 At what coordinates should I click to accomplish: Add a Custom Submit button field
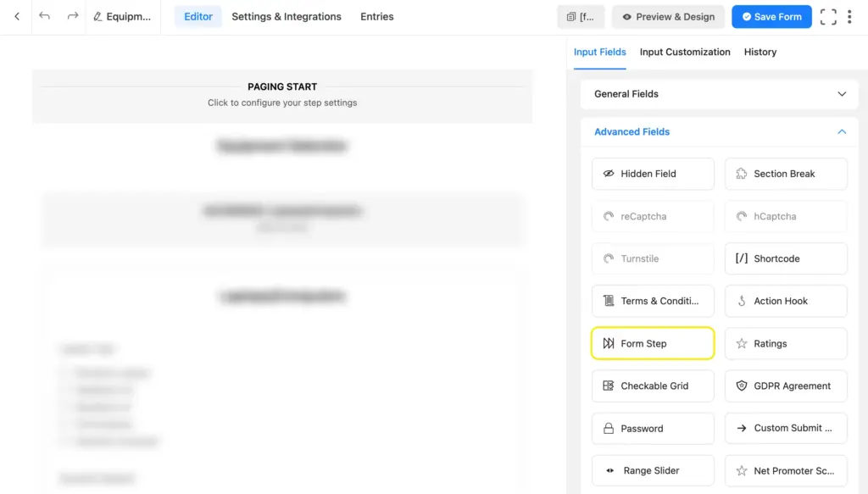786,428
